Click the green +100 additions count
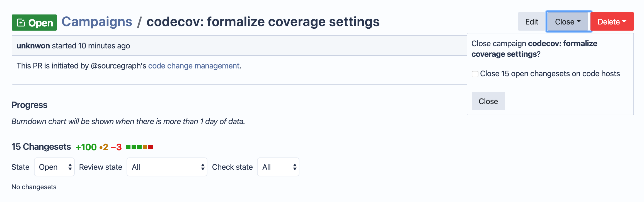The width and height of the screenshot is (644, 202). coord(86,147)
